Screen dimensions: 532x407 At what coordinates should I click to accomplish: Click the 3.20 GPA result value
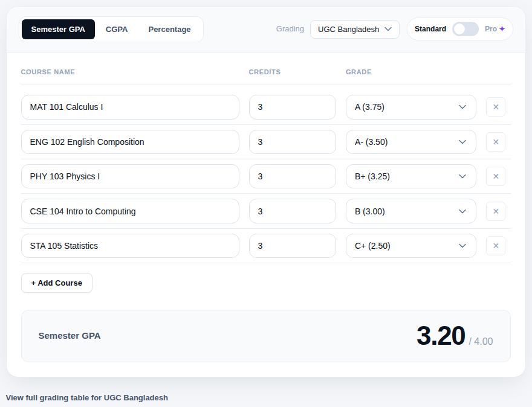click(441, 336)
